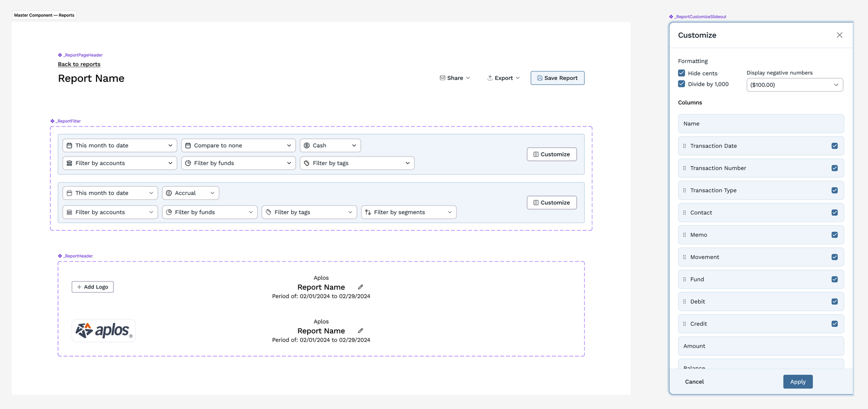Click drag handle icon for Transaction Number

(x=684, y=168)
